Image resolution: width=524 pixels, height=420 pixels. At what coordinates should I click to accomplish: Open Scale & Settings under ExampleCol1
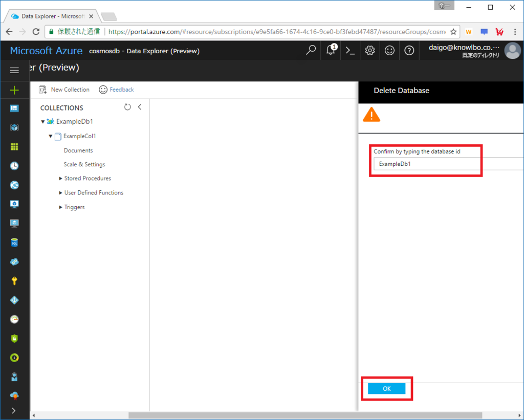pyautogui.click(x=84, y=164)
